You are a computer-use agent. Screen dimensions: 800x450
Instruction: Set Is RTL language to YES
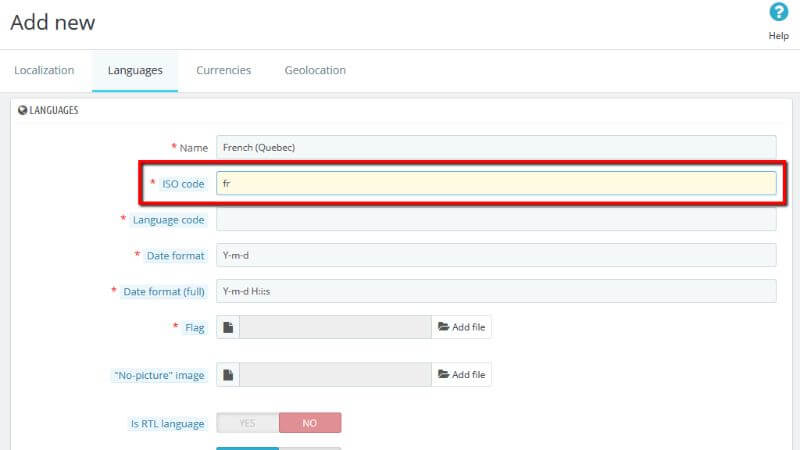247,423
